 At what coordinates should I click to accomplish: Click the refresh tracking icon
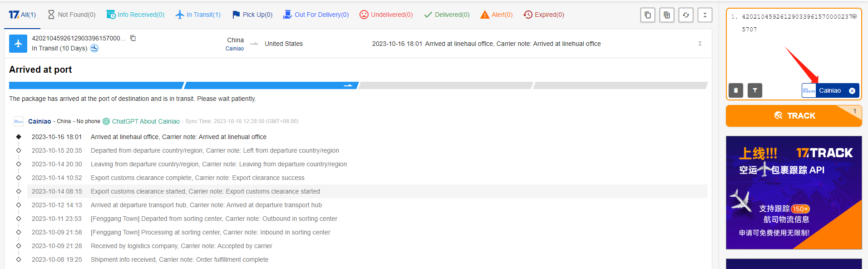[x=686, y=15]
